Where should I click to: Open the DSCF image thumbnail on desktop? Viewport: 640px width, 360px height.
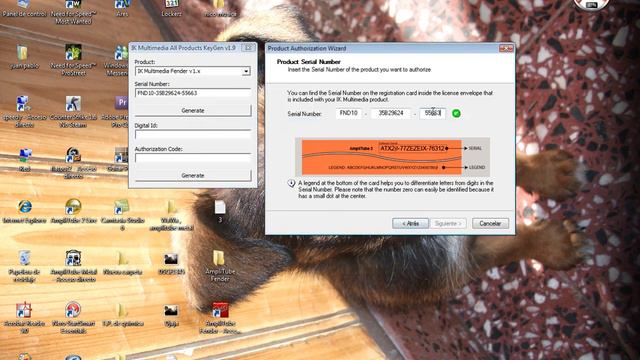(171, 259)
